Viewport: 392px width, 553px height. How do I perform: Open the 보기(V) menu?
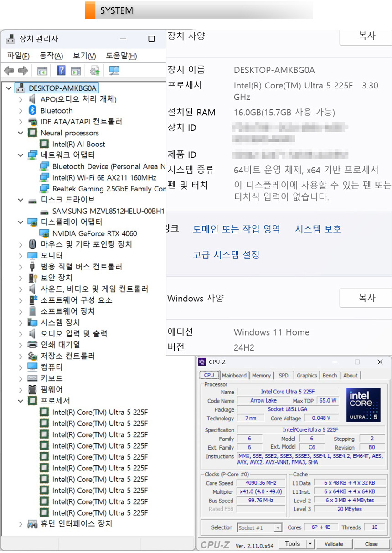coord(84,56)
